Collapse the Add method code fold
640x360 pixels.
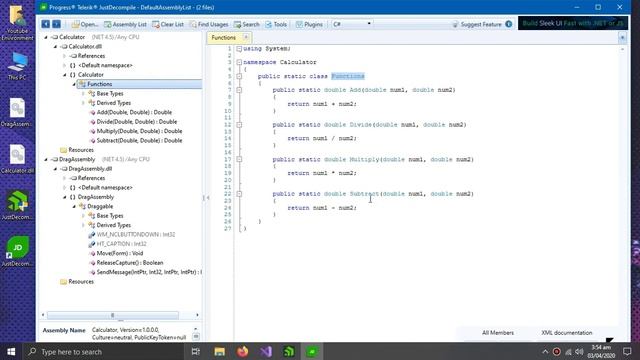click(239, 90)
